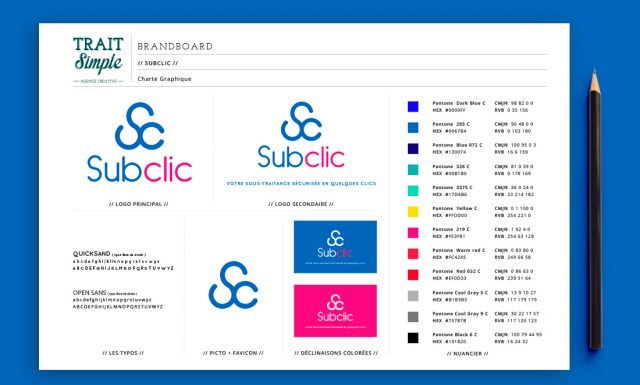Click the OPEN SANS font name
The image size is (640, 385).
pos(89,293)
